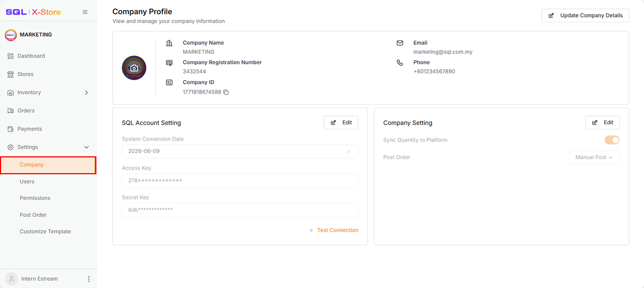644x288 pixels.
Task: Click Test Connection link
Action: point(337,230)
